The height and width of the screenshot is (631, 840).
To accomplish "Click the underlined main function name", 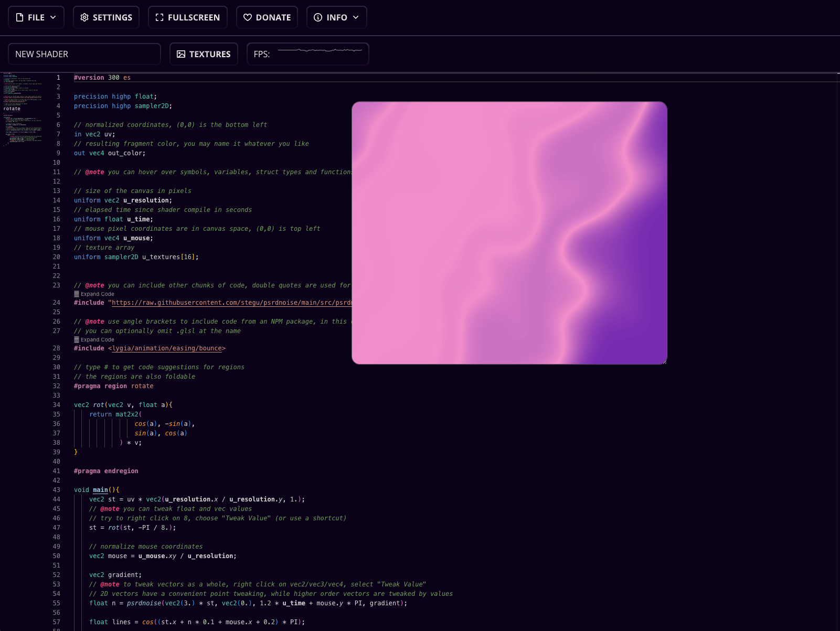I will point(100,490).
